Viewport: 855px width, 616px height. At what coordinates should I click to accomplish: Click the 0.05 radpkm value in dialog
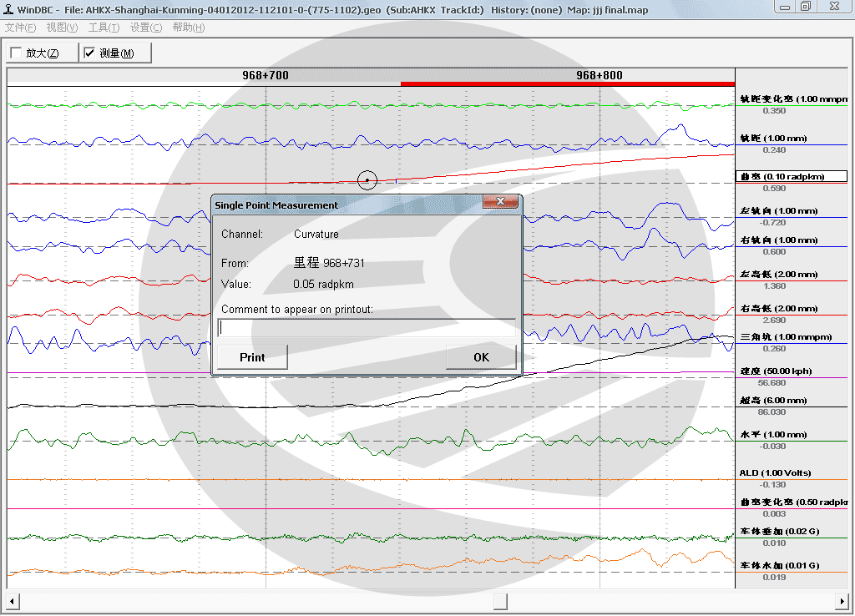323,285
